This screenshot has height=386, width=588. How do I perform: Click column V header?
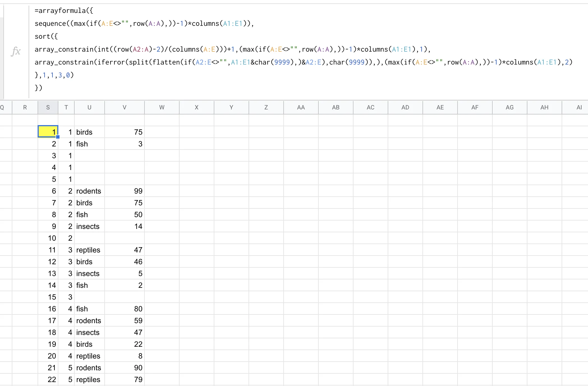[x=124, y=107]
